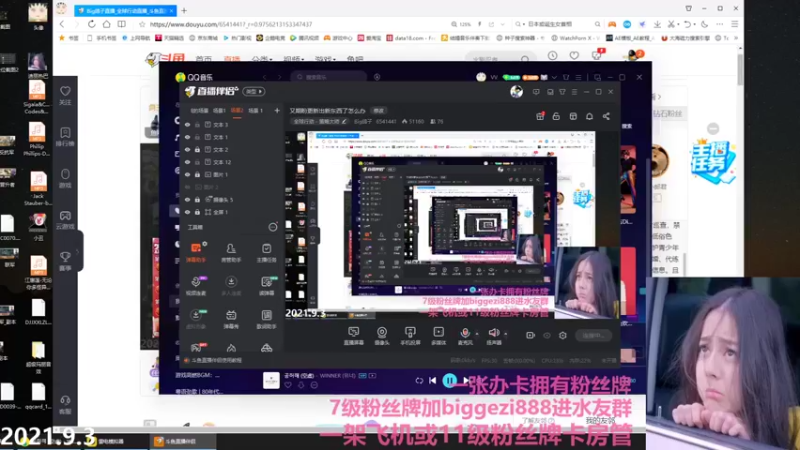Image resolution: width=800 pixels, height=450 pixels.
Task: Open the album cover thumbnail in QQ音乐
Action: [x=271, y=380]
